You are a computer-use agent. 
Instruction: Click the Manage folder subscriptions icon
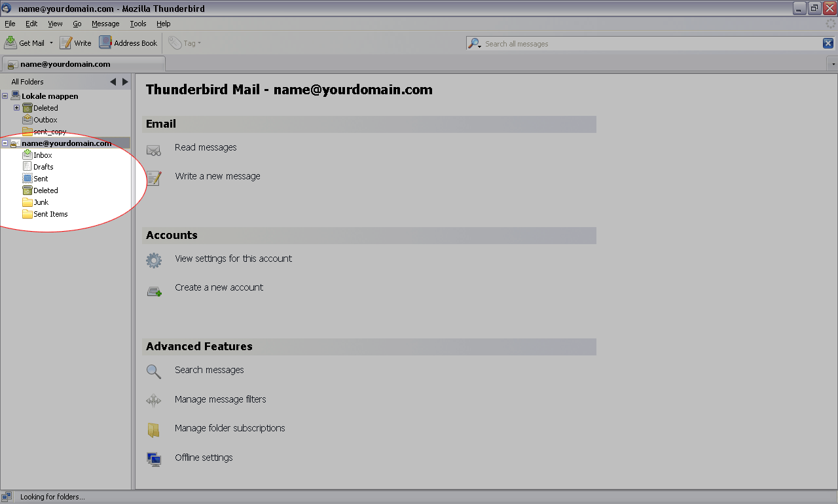[154, 430]
